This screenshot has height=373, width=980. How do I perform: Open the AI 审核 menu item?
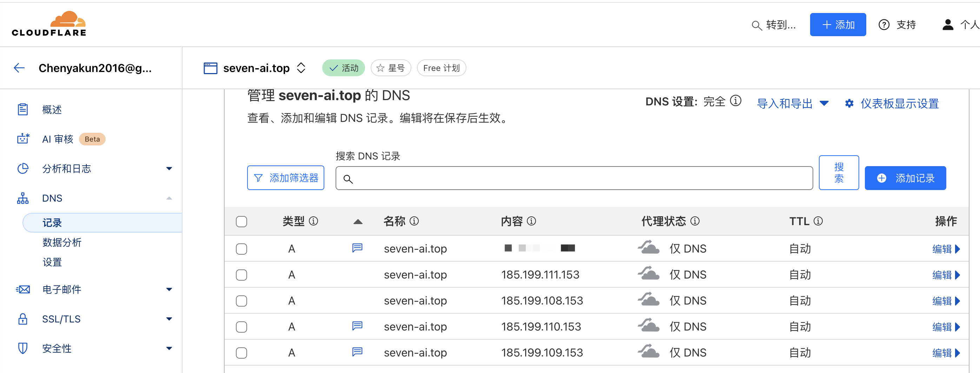pyautogui.click(x=58, y=139)
